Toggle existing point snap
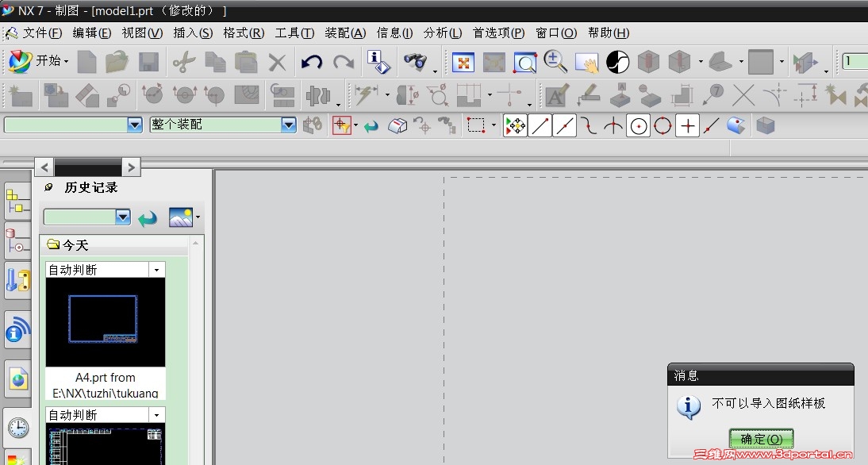This screenshot has width=868, height=465. pos(688,125)
